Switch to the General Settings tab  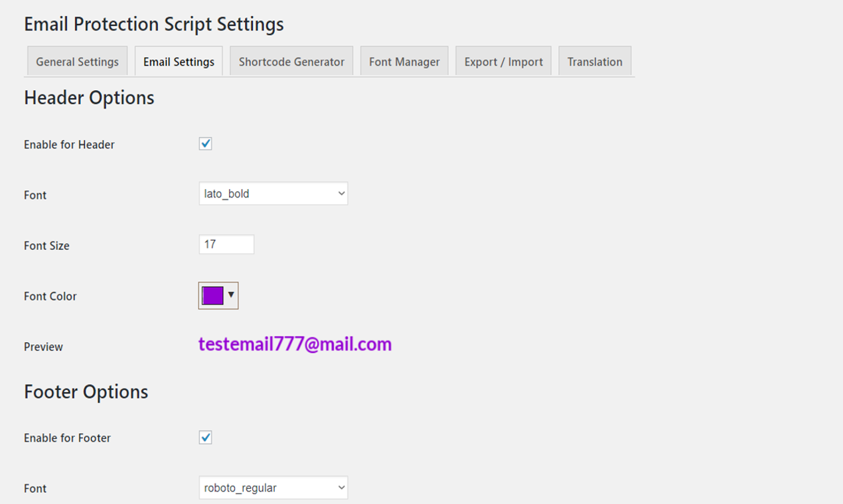coord(76,60)
